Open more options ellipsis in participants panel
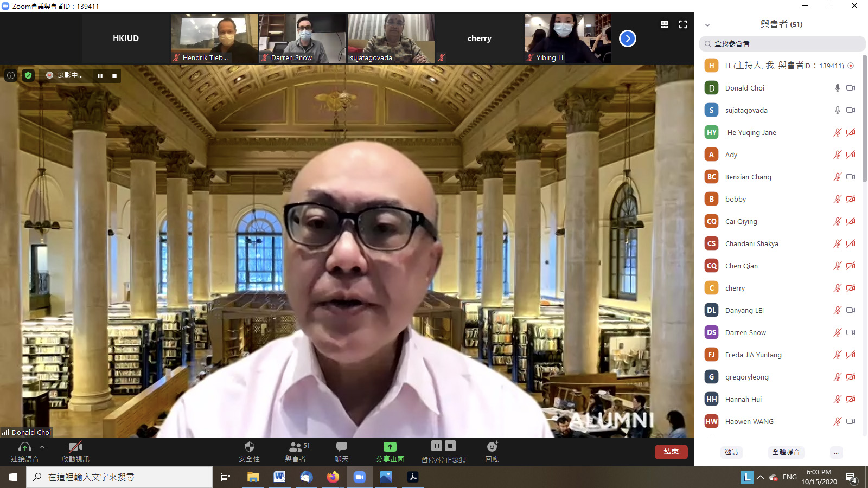 click(x=836, y=452)
